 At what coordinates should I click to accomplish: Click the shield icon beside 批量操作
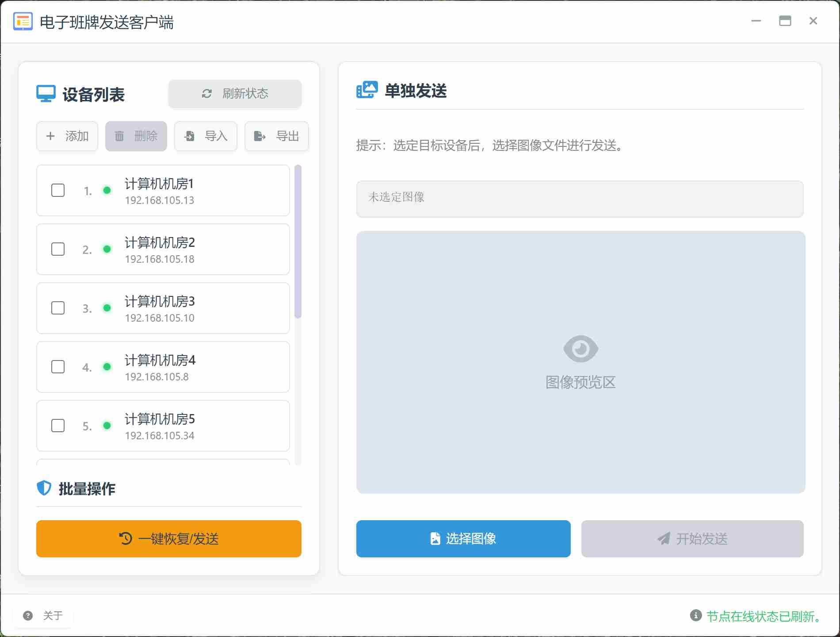pos(44,489)
